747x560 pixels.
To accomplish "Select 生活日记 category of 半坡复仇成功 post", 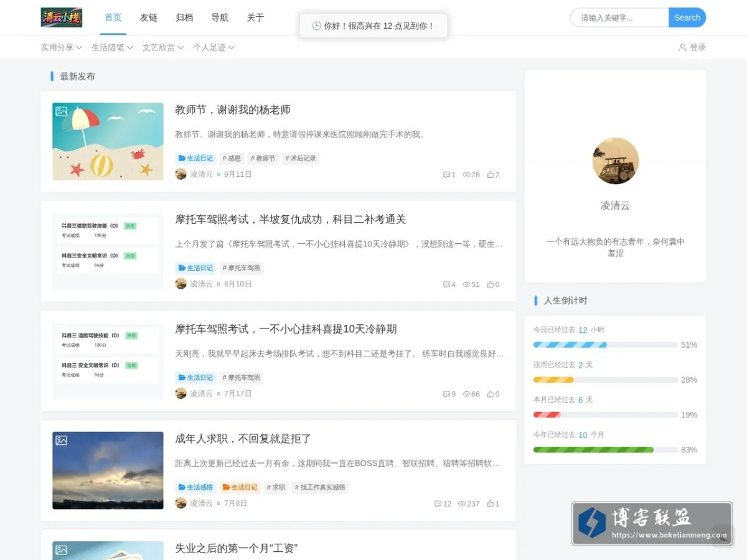I will (x=195, y=268).
